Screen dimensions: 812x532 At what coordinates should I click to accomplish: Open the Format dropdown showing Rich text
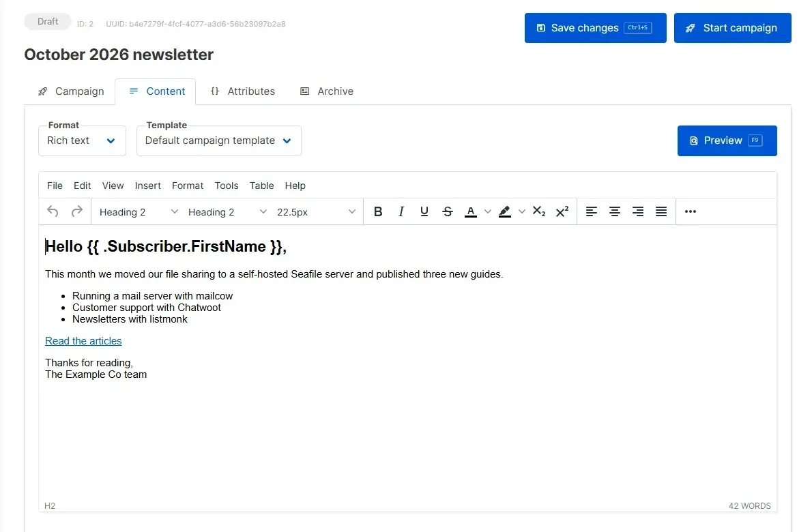82,141
